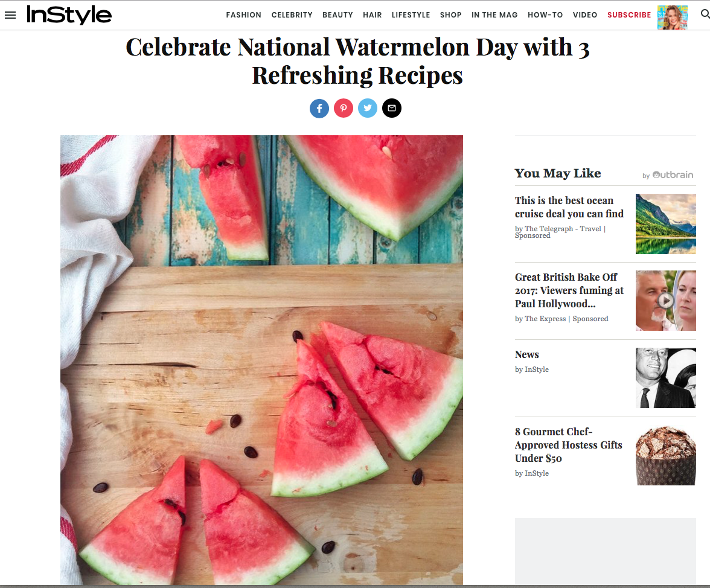This screenshot has width=710, height=588.
Task: Click the Outbrain logo
Action: click(673, 175)
